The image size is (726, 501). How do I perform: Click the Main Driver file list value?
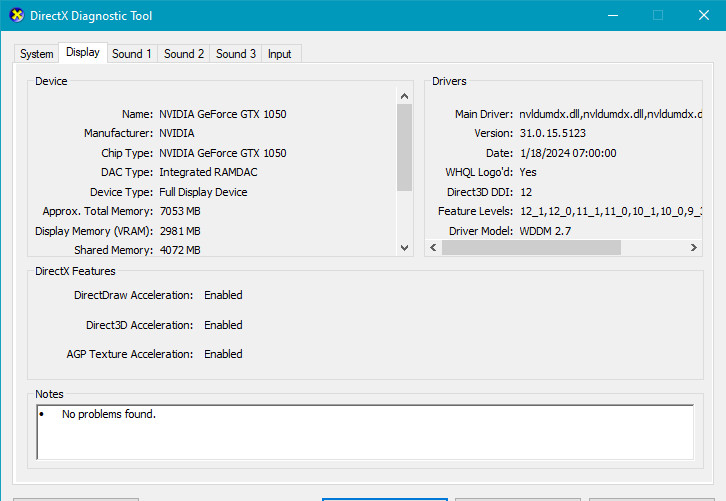click(610, 114)
